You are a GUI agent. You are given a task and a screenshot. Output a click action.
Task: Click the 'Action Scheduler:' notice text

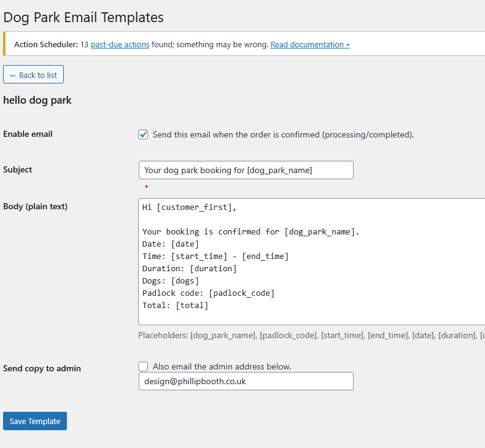46,45
